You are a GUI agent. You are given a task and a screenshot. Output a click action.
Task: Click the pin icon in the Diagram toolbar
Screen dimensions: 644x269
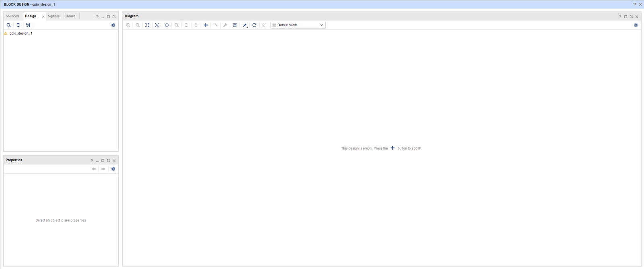245,25
